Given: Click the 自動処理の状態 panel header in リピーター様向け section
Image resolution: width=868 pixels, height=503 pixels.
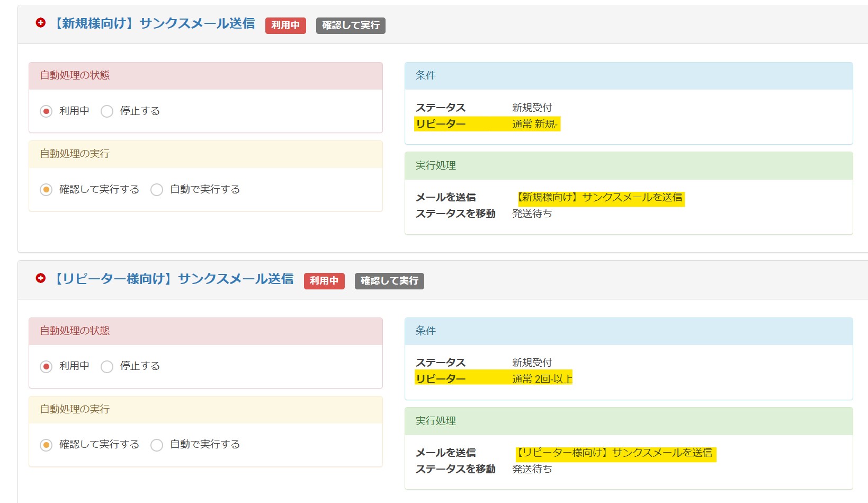Looking at the screenshot, I should [205, 331].
